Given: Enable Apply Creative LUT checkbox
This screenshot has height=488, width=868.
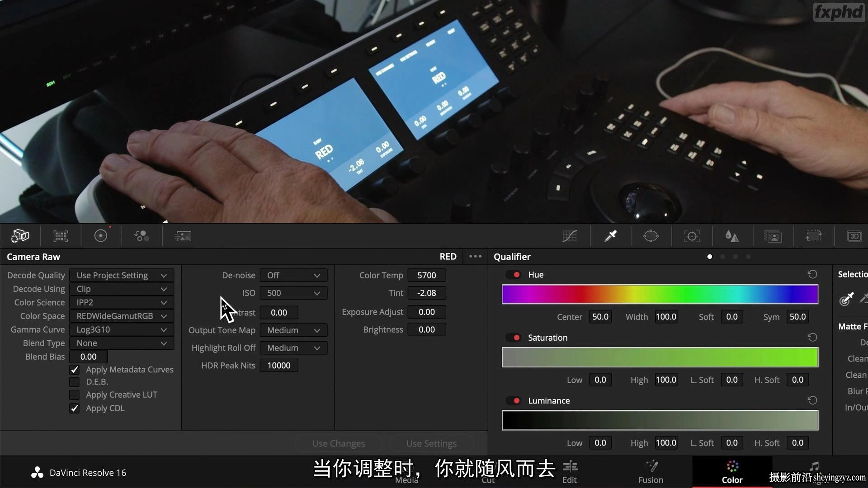Looking at the screenshot, I should coord(75,395).
